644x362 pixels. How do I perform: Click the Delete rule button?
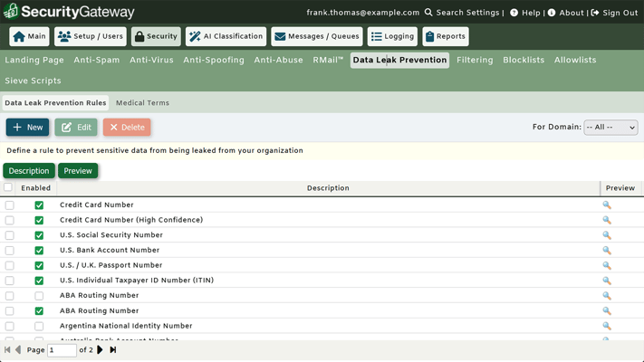pos(127,128)
